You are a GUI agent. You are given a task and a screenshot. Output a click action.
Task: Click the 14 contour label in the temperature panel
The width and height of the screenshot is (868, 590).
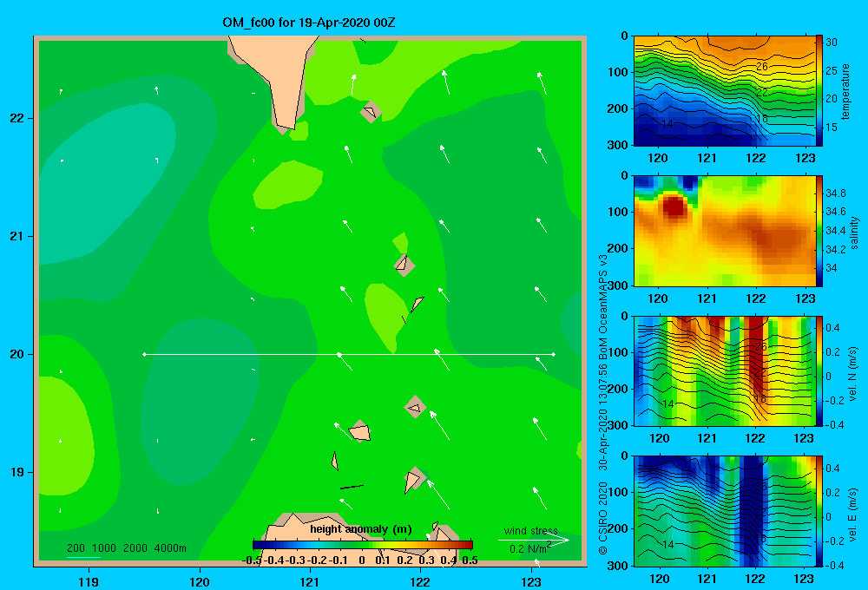pos(667,124)
